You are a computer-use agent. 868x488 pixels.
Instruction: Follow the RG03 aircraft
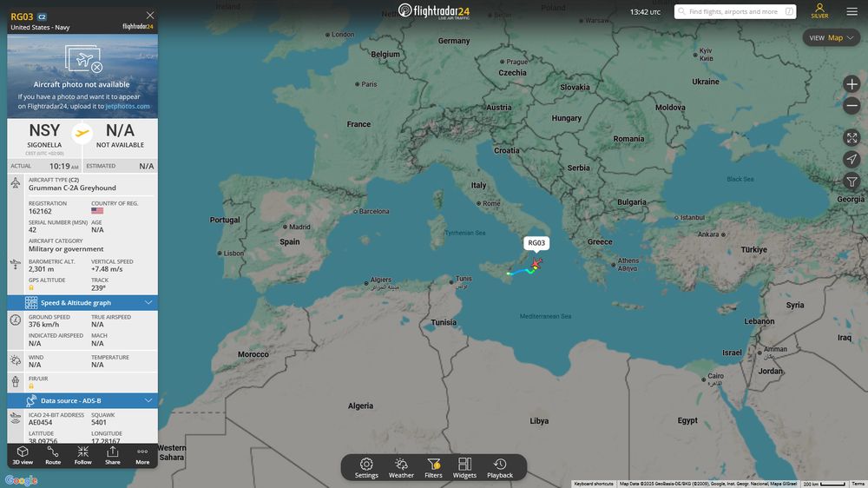83,455
